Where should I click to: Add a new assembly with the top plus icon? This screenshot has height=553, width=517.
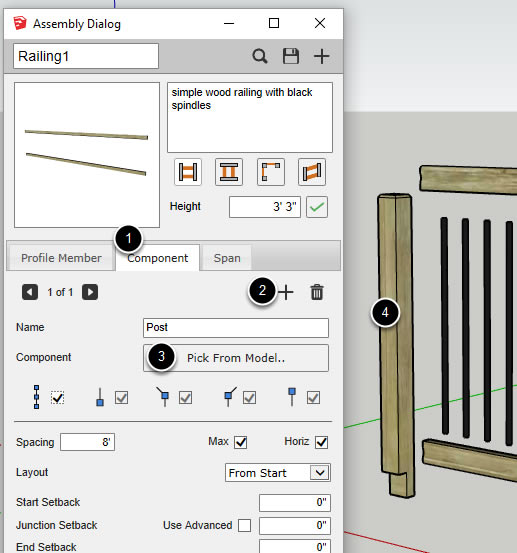coord(322,56)
